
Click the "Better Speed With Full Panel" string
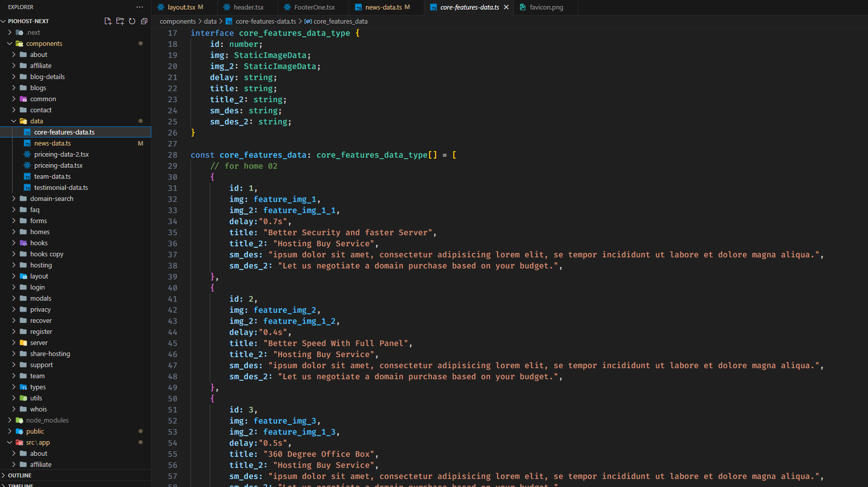[336, 343]
